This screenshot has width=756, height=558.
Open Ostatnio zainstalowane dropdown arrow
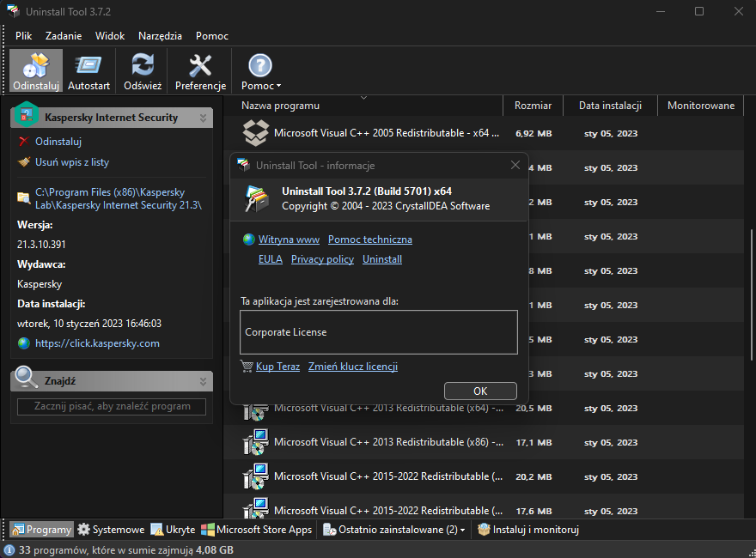(462, 530)
